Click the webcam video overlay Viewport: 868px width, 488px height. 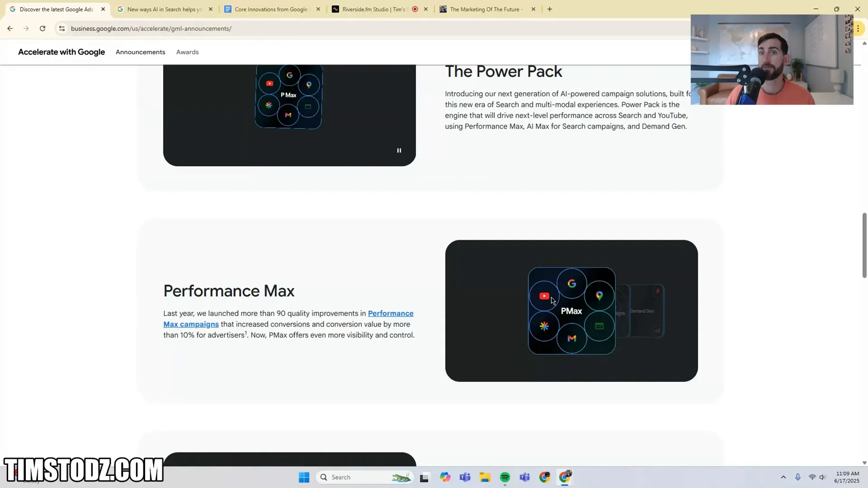click(772, 60)
